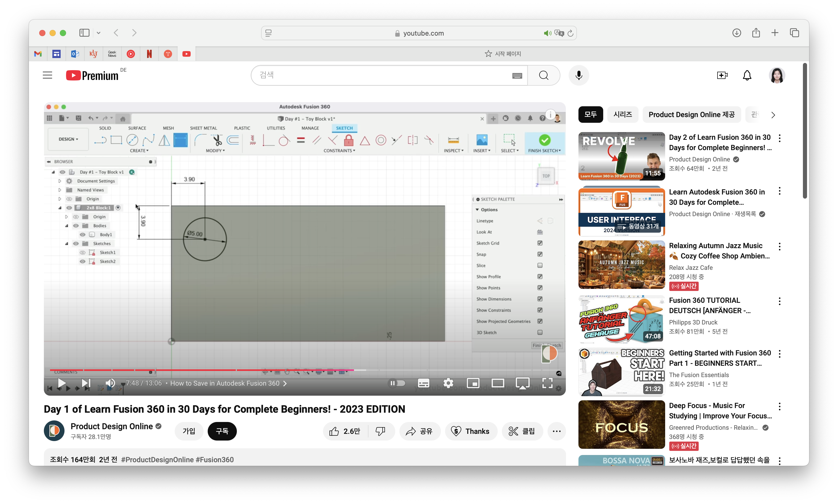Show Safari tab overview
The image size is (838, 504).
click(794, 32)
